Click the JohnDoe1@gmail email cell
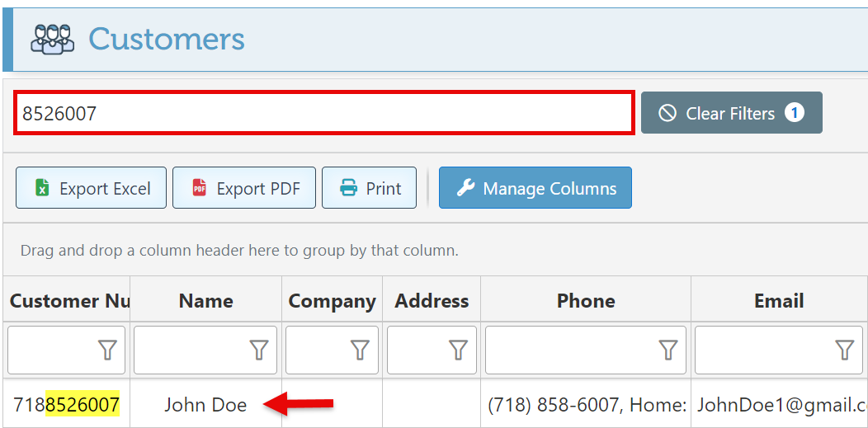This screenshot has height=428, width=868. 778,405
